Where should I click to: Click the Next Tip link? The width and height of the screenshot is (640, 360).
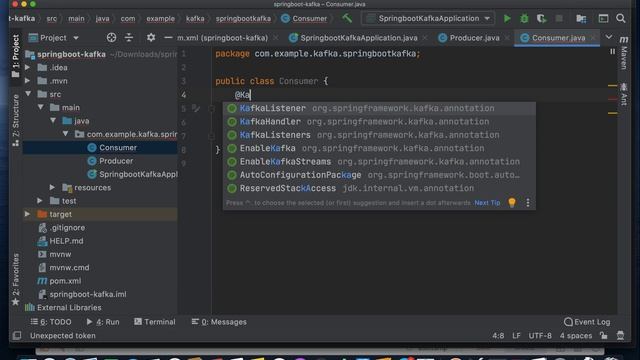point(487,202)
